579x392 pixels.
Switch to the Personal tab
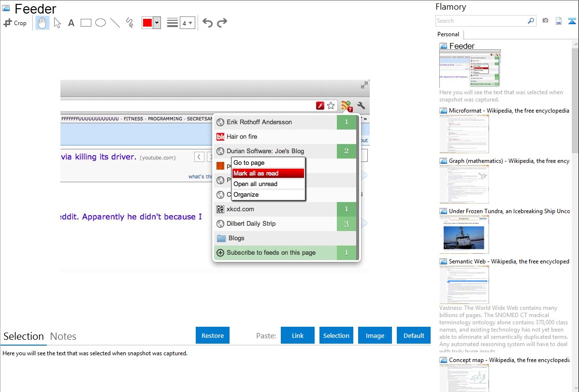click(x=449, y=34)
